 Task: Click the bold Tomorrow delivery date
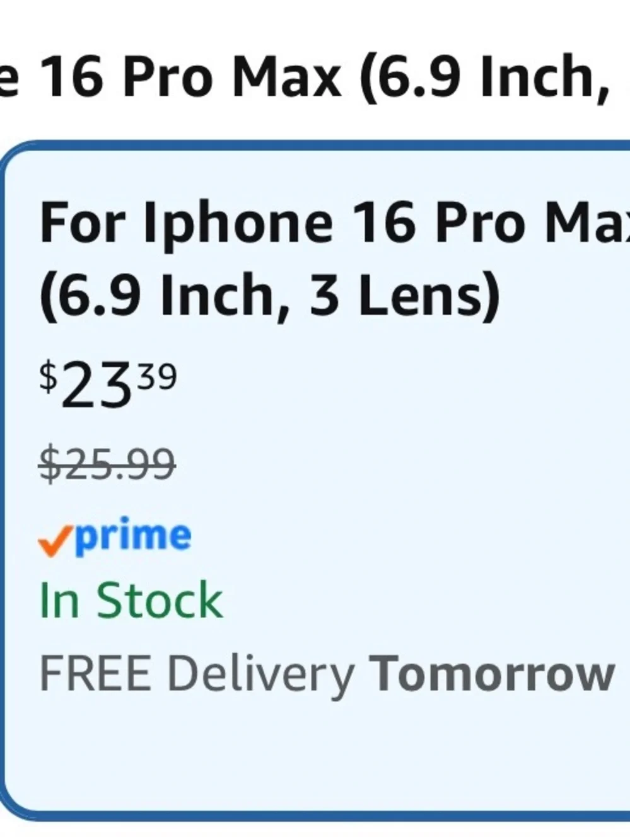492,674
